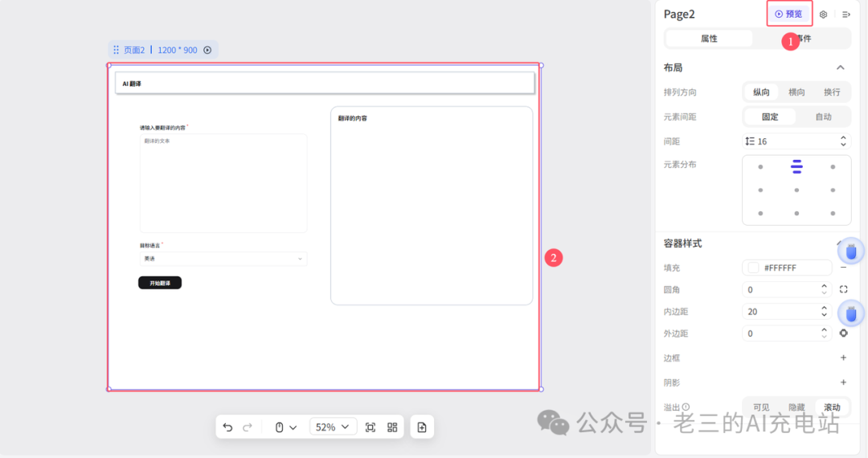Select bottom-right element distribution dot

coord(833,213)
